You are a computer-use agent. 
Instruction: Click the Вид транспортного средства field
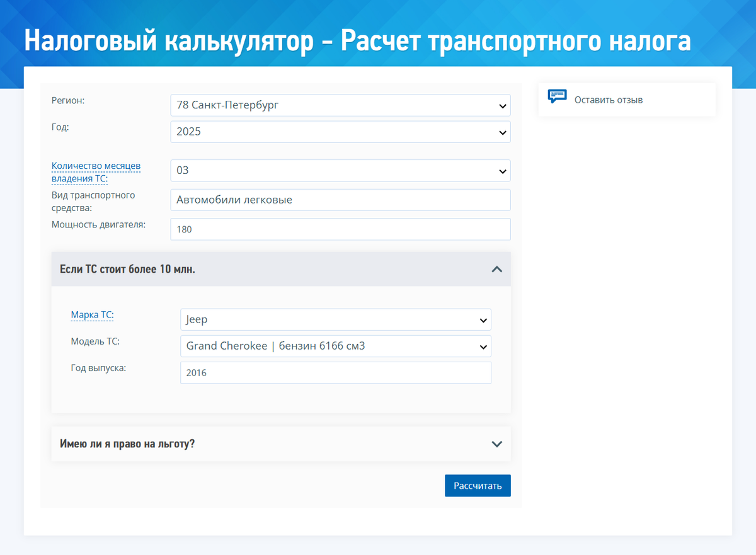coord(340,200)
